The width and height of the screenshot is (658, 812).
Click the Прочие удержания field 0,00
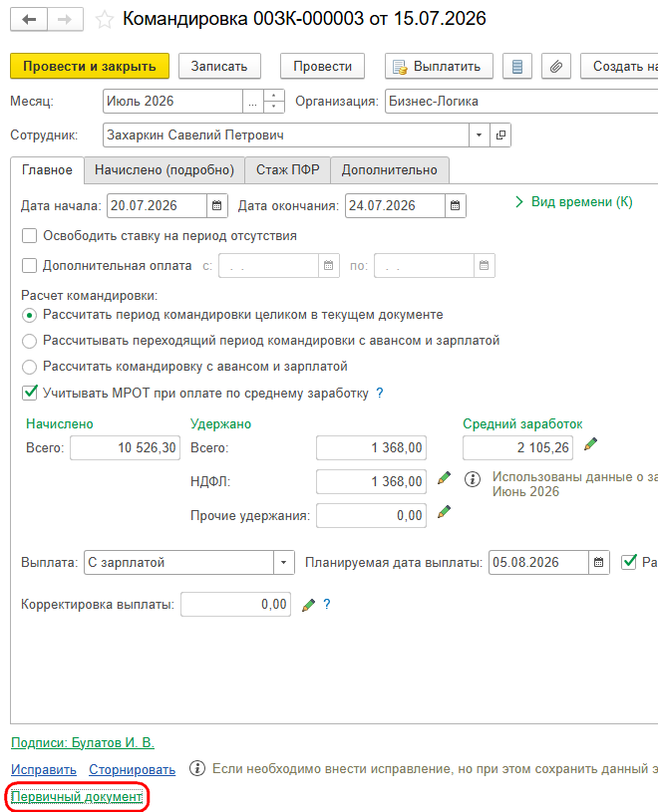pos(372,516)
